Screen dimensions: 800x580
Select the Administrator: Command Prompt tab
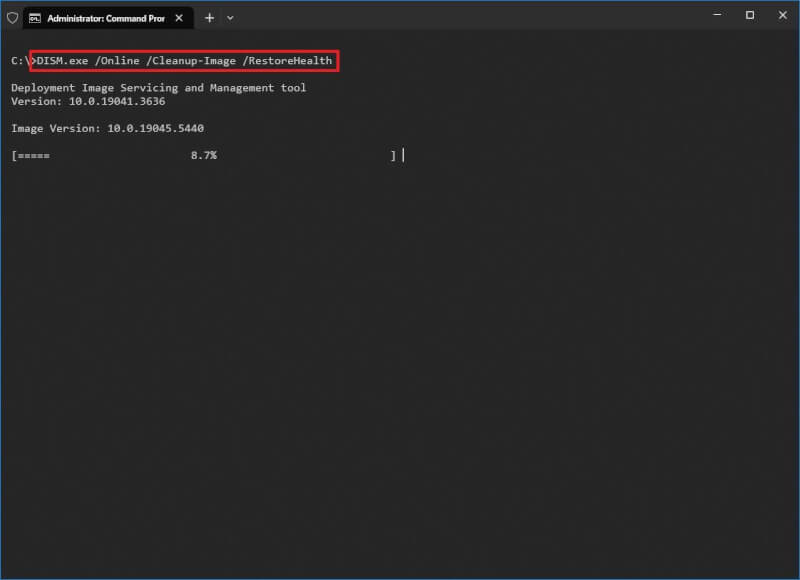click(108, 18)
